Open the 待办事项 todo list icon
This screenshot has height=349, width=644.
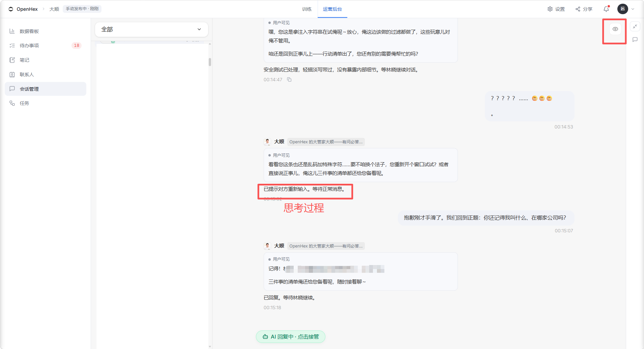click(x=12, y=46)
